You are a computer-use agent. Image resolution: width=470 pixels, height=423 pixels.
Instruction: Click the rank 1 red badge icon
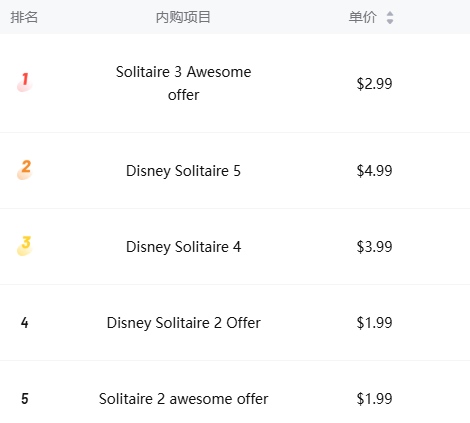click(x=25, y=82)
